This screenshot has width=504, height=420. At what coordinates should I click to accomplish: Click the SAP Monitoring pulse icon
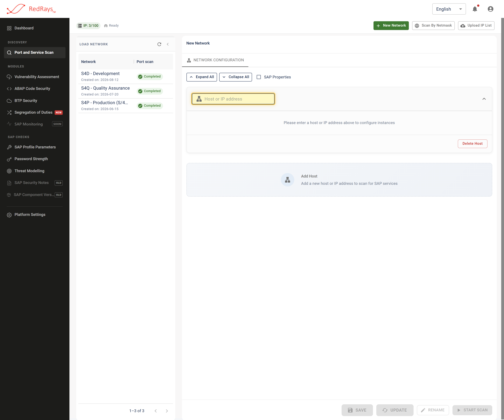point(9,124)
